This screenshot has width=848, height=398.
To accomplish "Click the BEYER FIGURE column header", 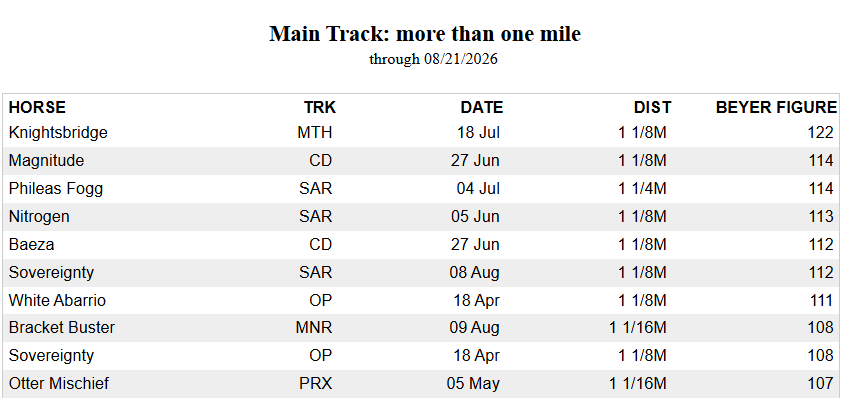I will tap(776, 107).
